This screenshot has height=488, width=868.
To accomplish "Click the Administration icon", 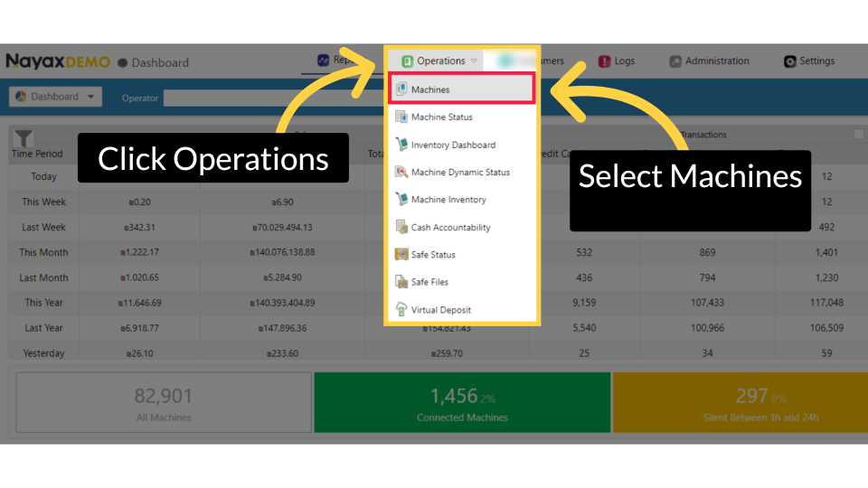I will point(675,61).
